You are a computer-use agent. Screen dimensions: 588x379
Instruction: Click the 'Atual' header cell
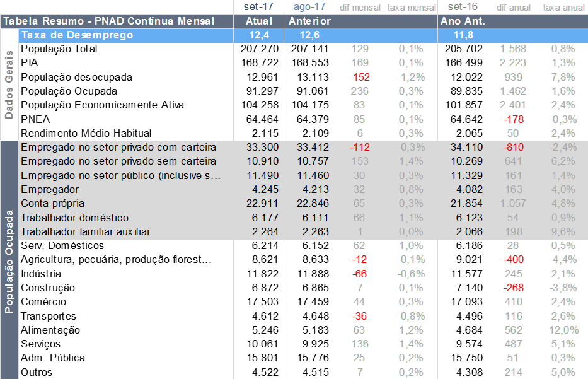click(259, 21)
